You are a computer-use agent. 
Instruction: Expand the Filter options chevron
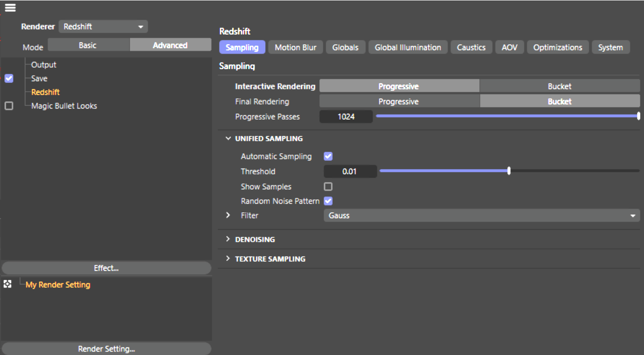tap(228, 215)
